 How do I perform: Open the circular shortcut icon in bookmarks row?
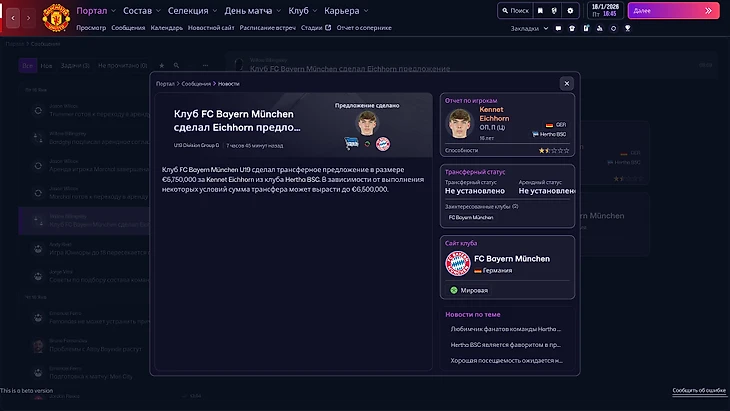click(614, 28)
